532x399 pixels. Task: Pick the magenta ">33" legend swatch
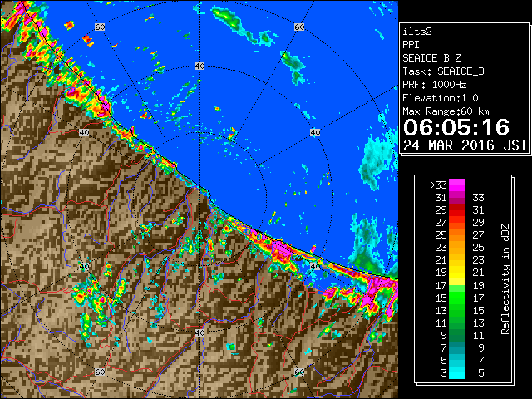(457, 185)
